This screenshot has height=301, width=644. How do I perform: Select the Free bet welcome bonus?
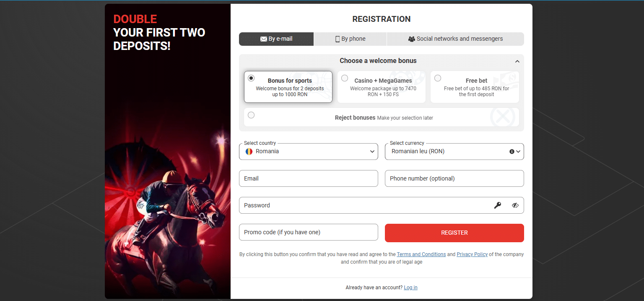pyautogui.click(x=438, y=78)
